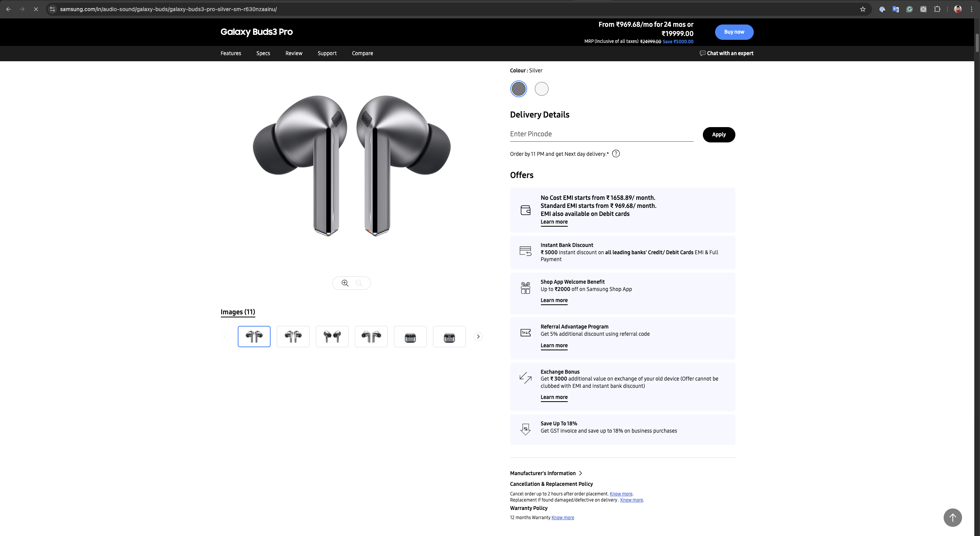Click the Apply pincode button
Image resolution: width=980 pixels, height=536 pixels.
click(719, 134)
